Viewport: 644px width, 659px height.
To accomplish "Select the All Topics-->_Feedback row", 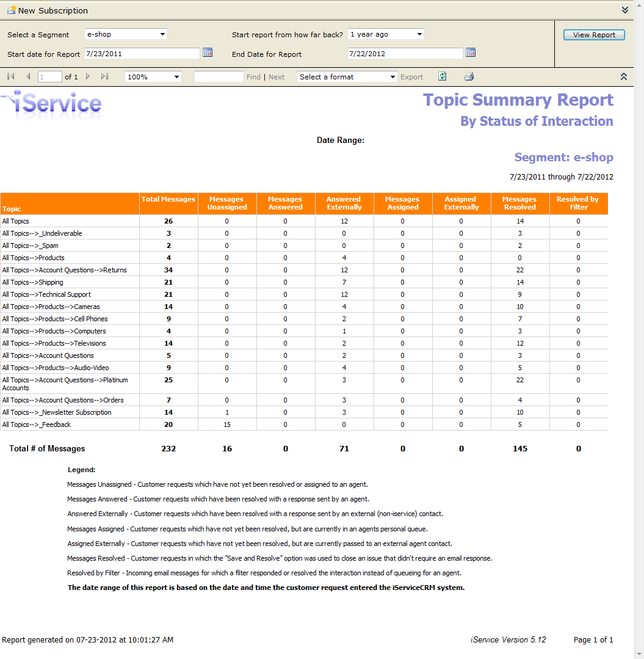I will (x=304, y=424).
